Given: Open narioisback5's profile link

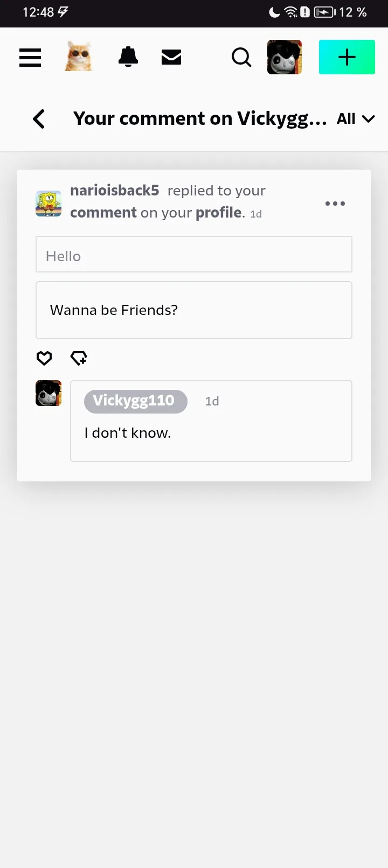Looking at the screenshot, I should point(114,191).
